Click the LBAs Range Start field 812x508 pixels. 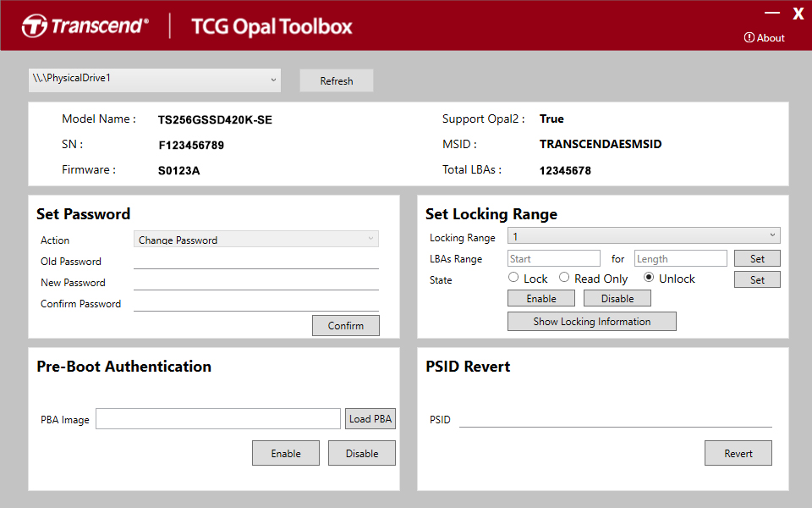pos(553,259)
